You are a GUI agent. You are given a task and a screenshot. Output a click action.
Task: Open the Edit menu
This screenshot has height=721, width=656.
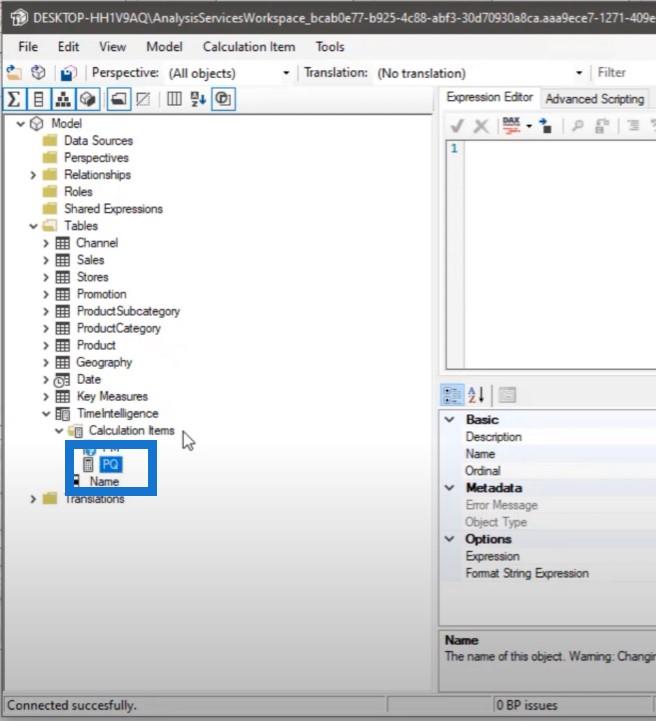(68, 47)
